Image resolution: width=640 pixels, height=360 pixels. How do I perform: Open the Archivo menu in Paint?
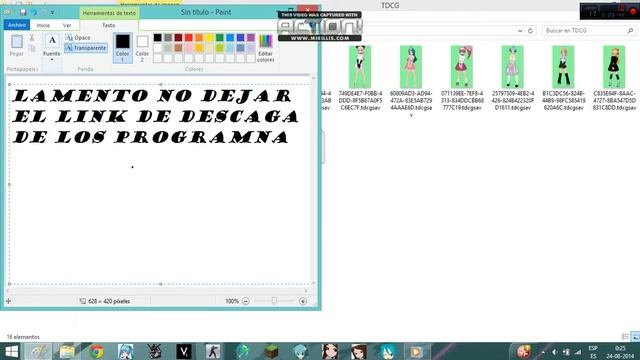pos(17,25)
